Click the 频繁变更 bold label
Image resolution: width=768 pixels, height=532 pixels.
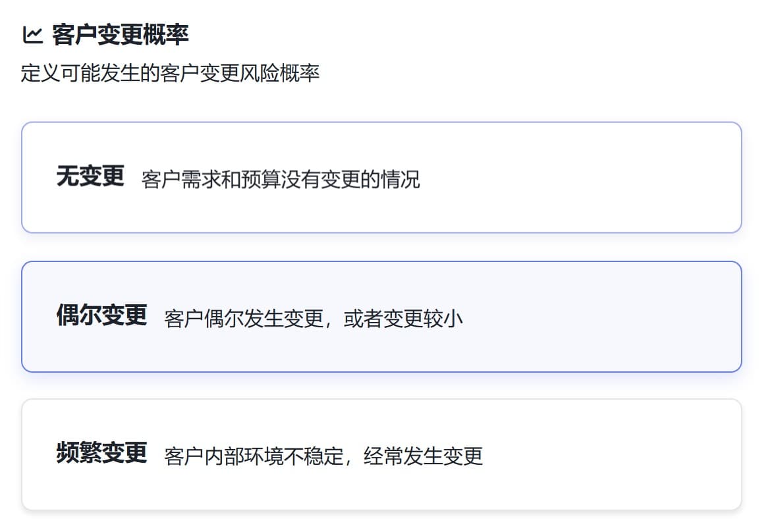(x=103, y=454)
